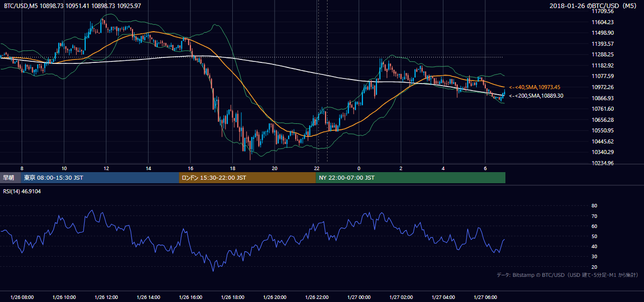Click hour label 0 below price chart
The width and height of the screenshot is (644, 302).
tap(359, 168)
